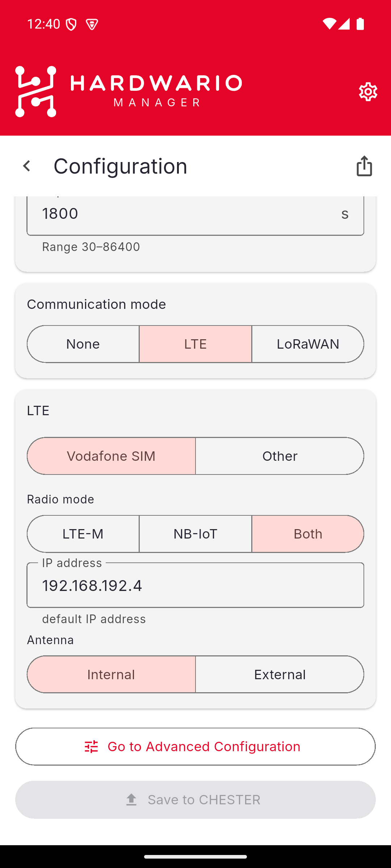This screenshot has height=868, width=391.
Task: Set radio mode to LTE-M
Action: [83, 534]
